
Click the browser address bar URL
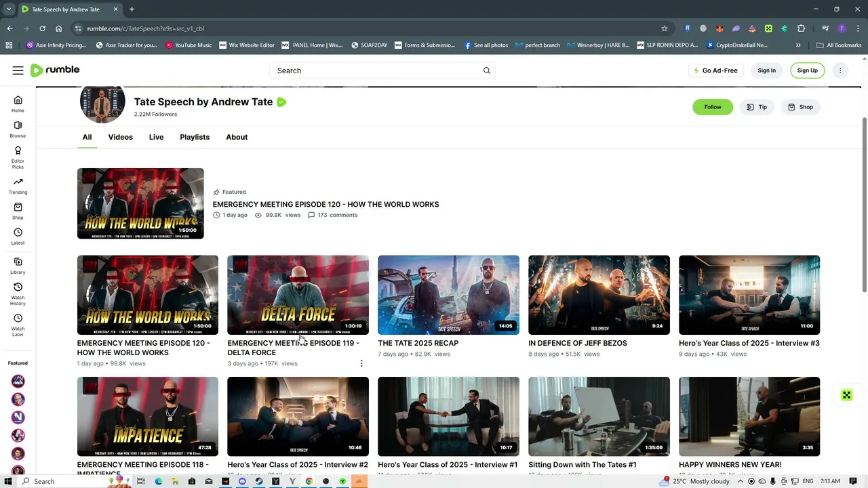pyautogui.click(x=145, y=28)
